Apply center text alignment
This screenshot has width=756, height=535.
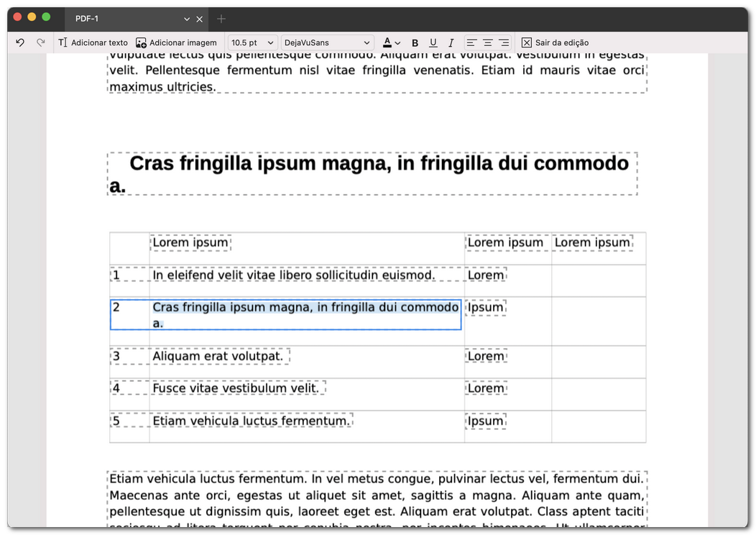[488, 42]
